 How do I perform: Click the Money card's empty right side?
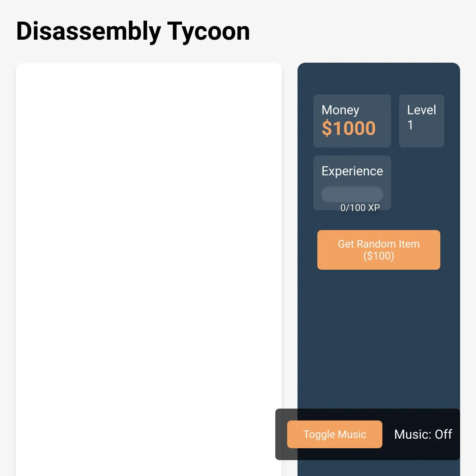click(x=383, y=121)
